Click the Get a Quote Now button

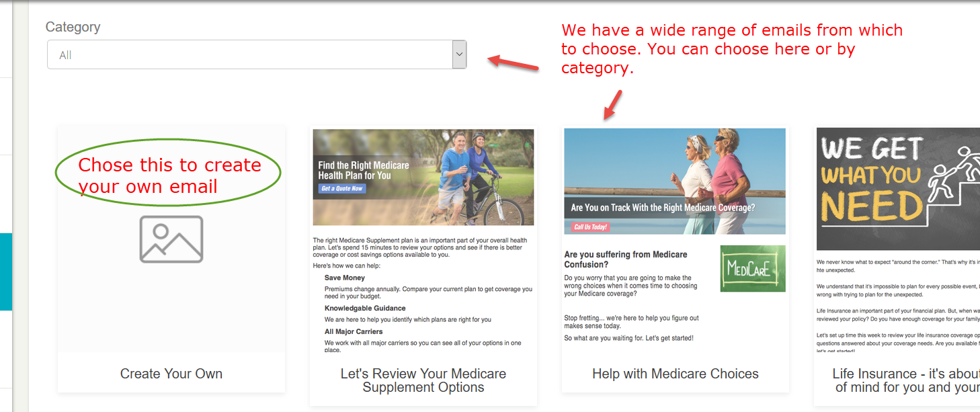(342, 189)
